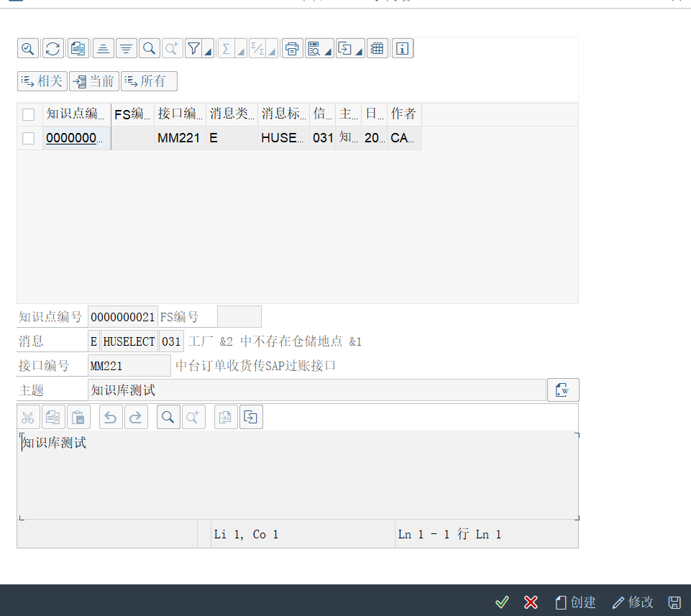691x616 pixels.
Task: Click the Copy icon in text editor toolbar
Action: tap(53, 418)
